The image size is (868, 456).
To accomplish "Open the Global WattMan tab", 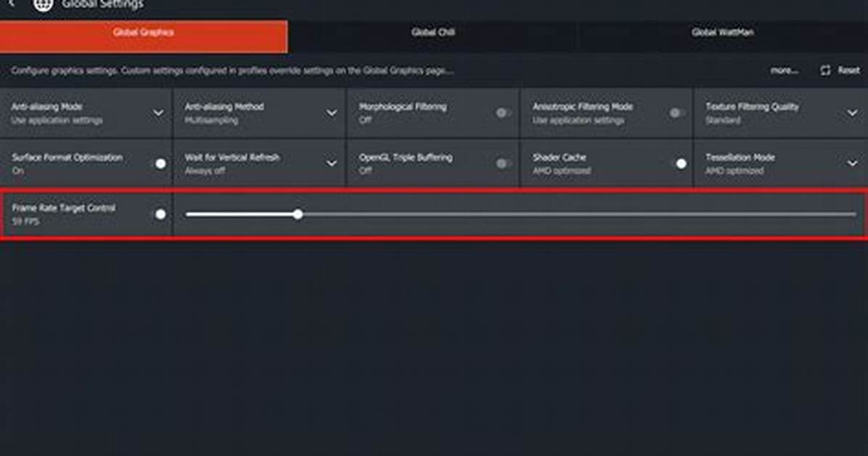I will click(722, 36).
